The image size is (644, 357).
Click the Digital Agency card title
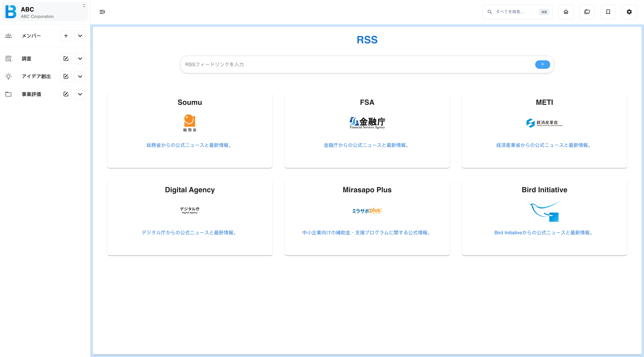(190, 190)
